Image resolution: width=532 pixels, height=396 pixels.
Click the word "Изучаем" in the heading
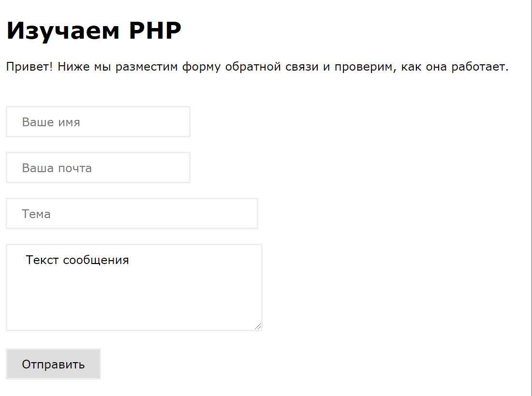(63, 31)
